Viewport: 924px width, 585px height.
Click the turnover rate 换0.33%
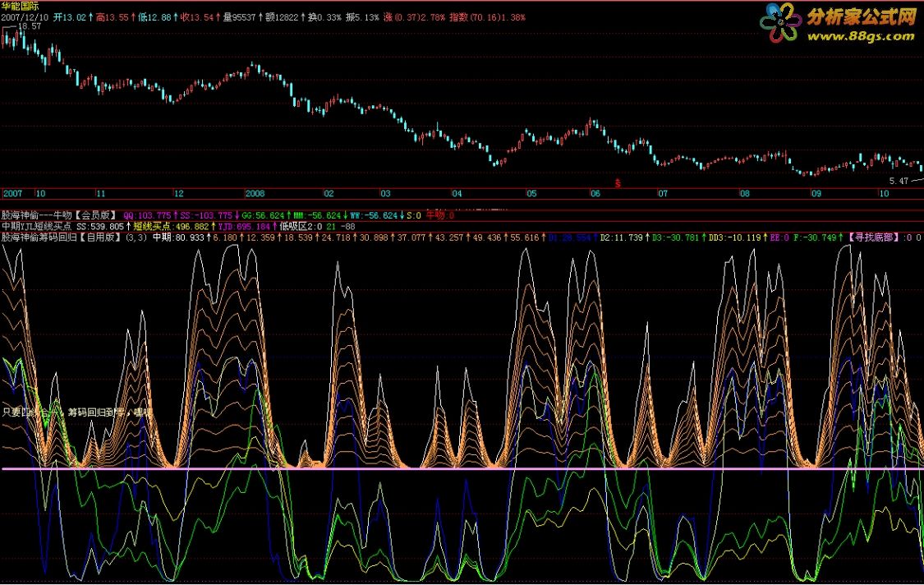point(324,17)
